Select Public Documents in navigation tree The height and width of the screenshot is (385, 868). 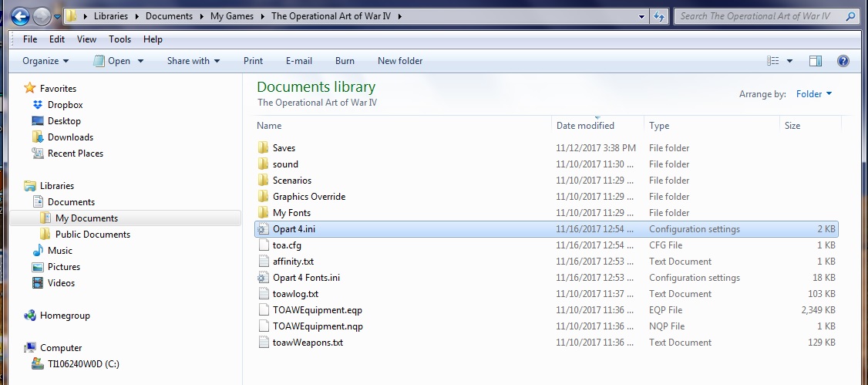[x=93, y=235]
